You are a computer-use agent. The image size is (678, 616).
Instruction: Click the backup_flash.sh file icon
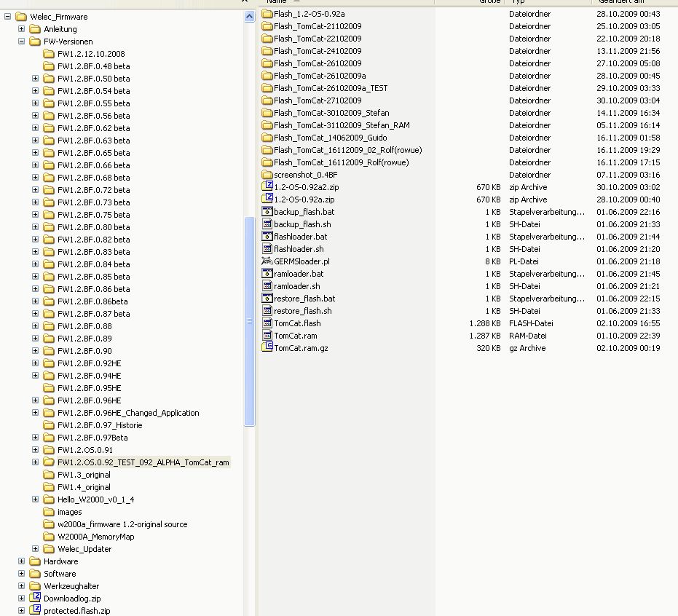267,224
